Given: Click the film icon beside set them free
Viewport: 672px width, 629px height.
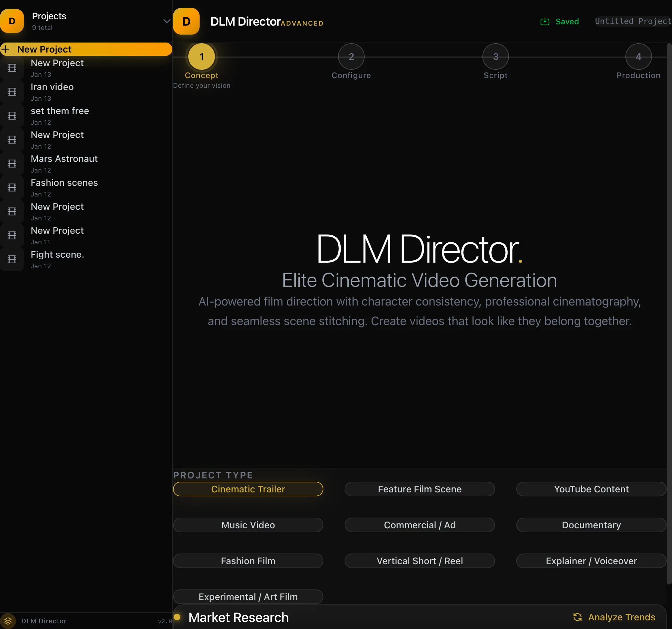Looking at the screenshot, I should [12, 116].
